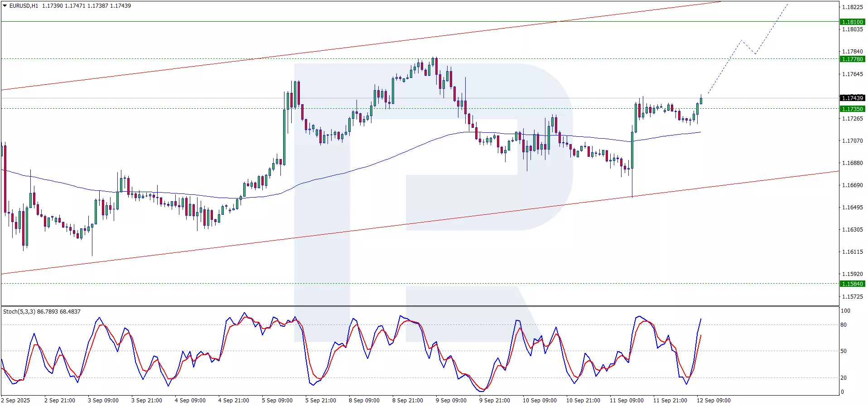Click the EURUSD,H1 symbol text
The width and height of the screenshot is (868, 406).
pyautogui.click(x=24, y=6)
